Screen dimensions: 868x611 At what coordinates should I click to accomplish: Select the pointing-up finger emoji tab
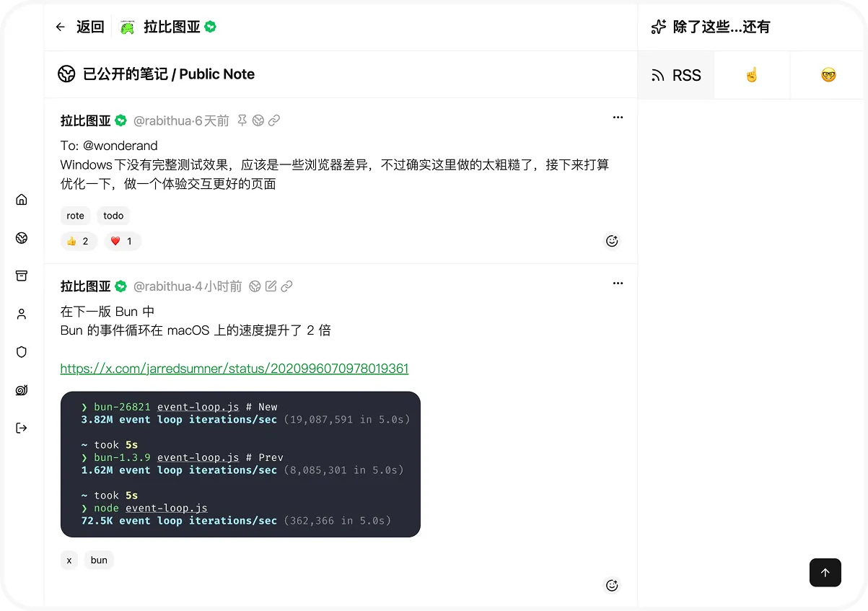click(752, 75)
